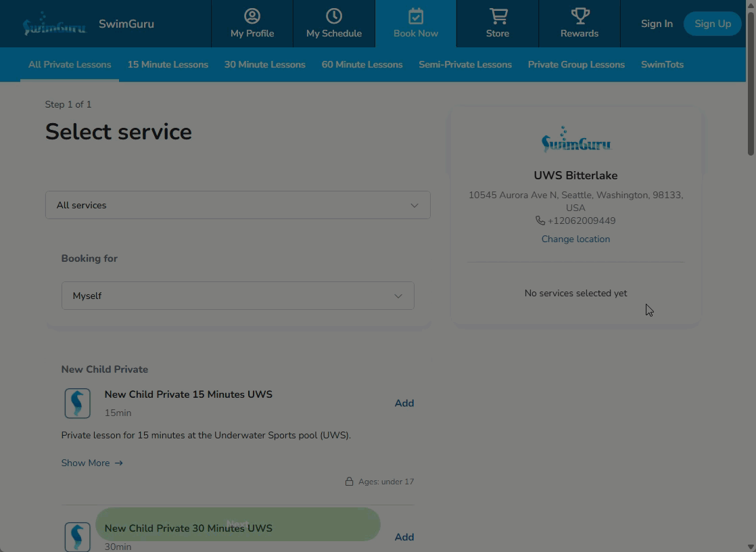Expand the All services dropdown

(x=238, y=205)
